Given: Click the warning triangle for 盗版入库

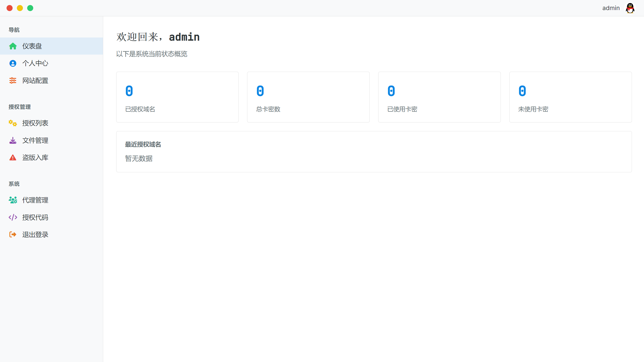Looking at the screenshot, I should pyautogui.click(x=13, y=157).
